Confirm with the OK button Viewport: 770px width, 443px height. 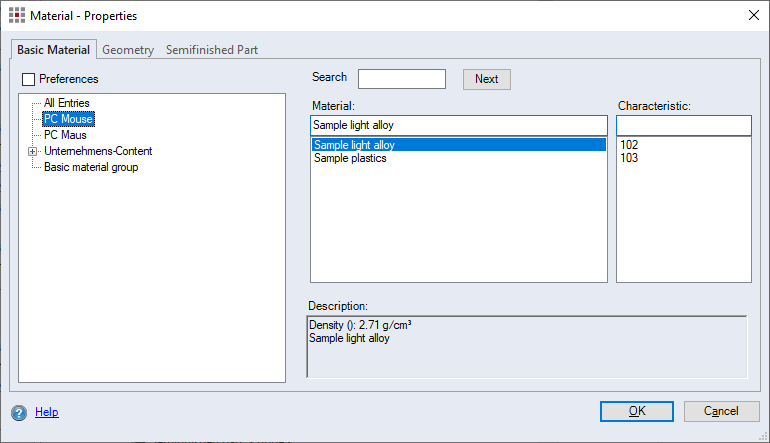[x=636, y=411]
